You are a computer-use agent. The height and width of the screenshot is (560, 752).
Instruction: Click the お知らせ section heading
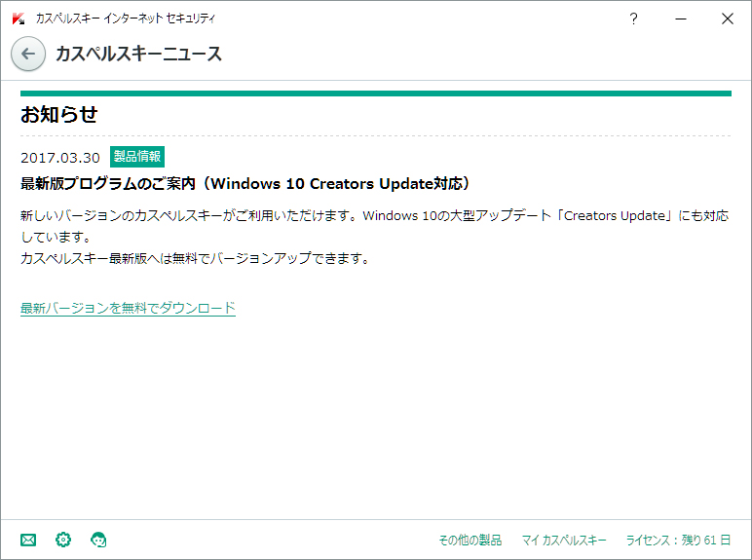point(59,115)
